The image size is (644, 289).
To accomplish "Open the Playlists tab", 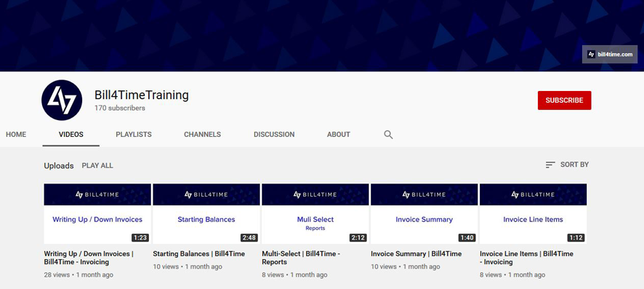I will click(x=134, y=135).
